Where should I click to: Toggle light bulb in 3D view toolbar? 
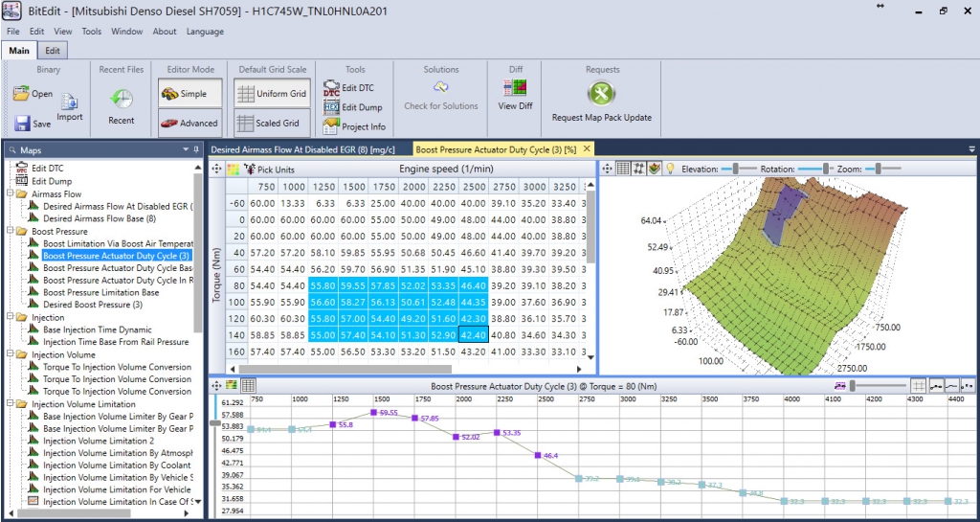671,169
